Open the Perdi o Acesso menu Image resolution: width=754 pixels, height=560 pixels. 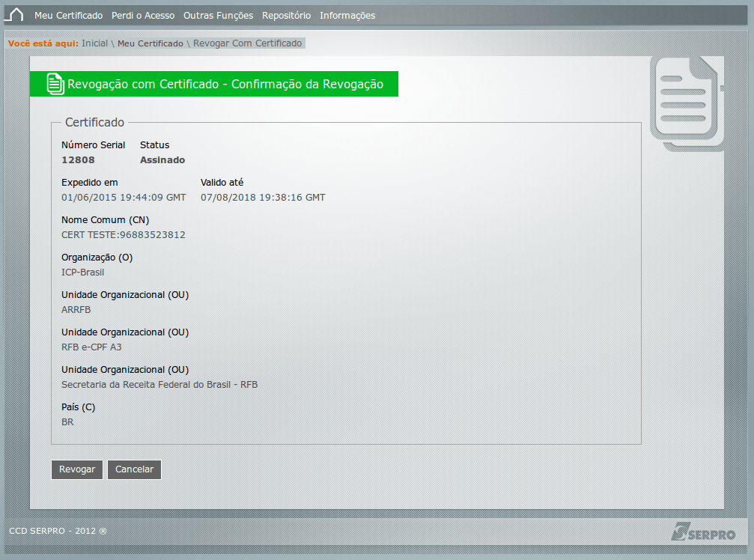[143, 16]
